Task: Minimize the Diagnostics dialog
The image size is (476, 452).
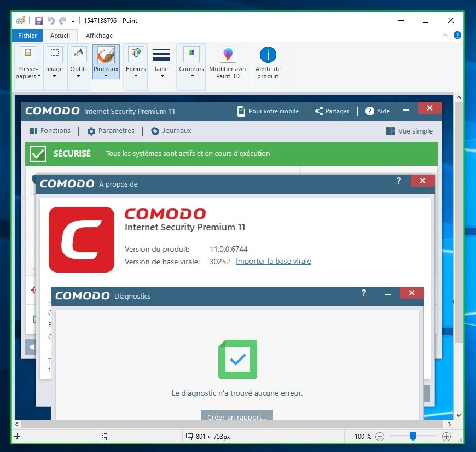Action: [x=388, y=294]
